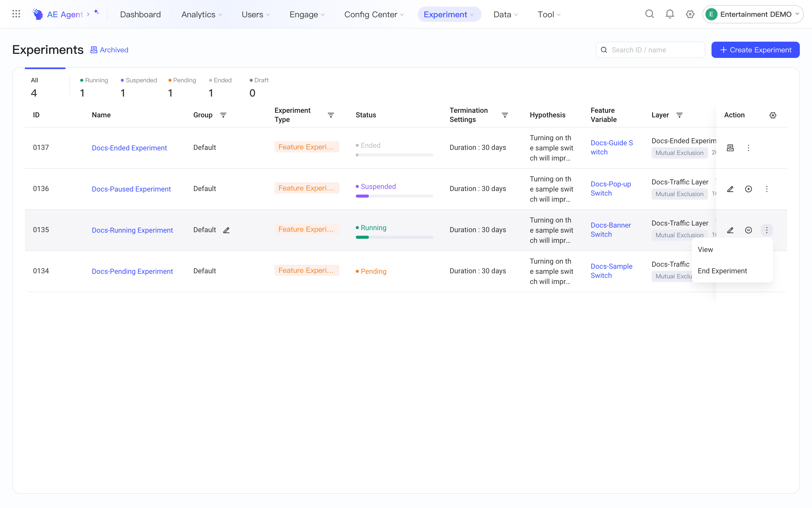Screen dimensions: 812x508
Task: Click Running experiment progress bar
Action: [x=394, y=237]
